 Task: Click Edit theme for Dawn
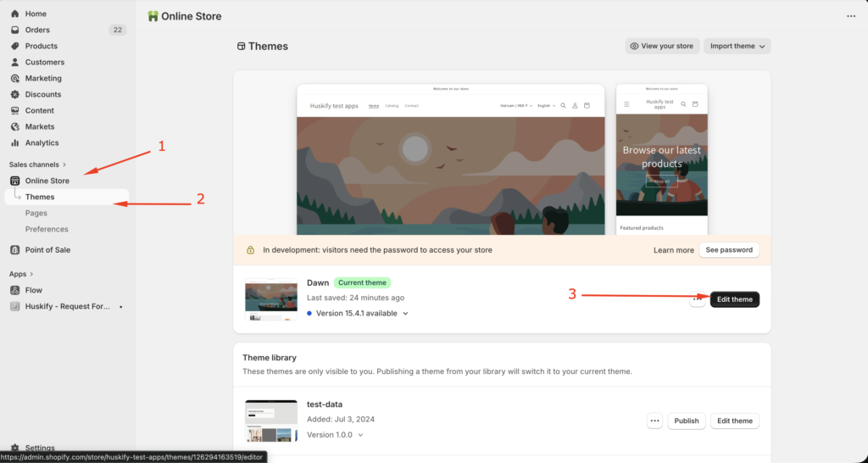734,299
